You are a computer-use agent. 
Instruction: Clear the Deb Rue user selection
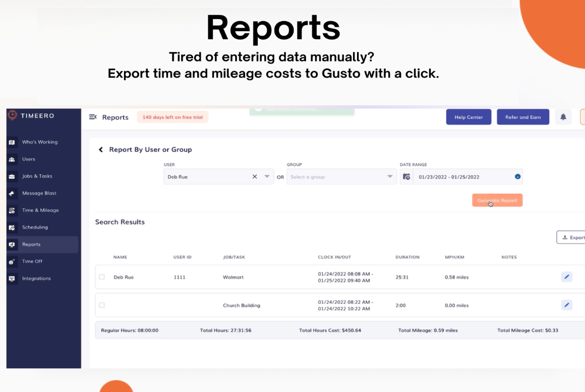255,177
